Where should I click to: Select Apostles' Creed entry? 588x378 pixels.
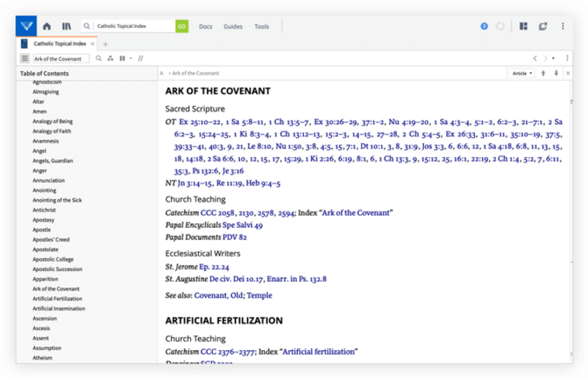click(x=51, y=239)
